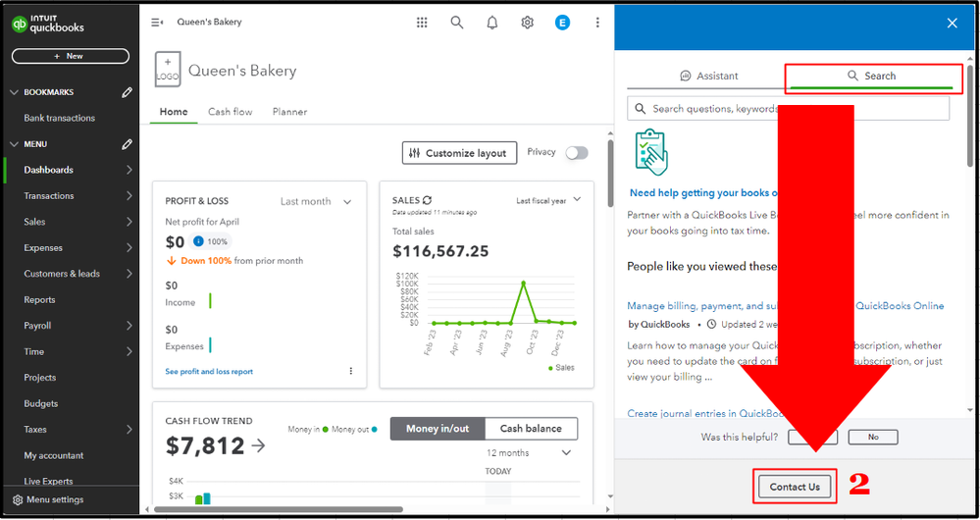The image size is (980, 520).
Task: Open Profit & Loss widget options menu
Action: (x=350, y=371)
